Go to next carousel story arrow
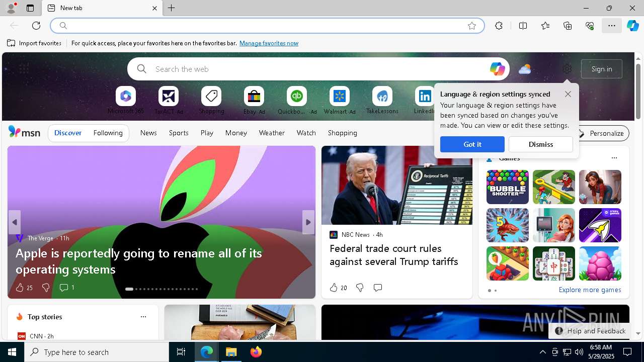This screenshot has height=362, width=644. point(308,222)
